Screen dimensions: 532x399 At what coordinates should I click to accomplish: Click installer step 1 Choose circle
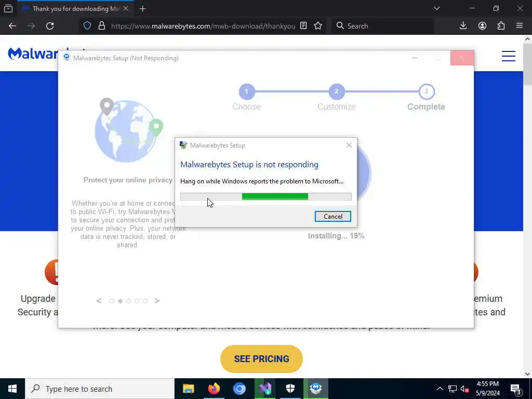pyautogui.click(x=247, y=91)
